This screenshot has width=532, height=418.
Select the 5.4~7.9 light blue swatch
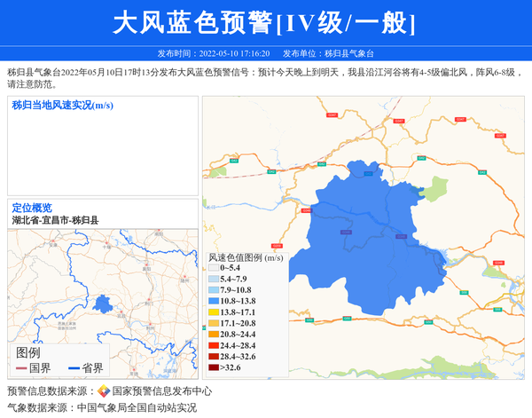pyautogui.click(x=214, y=279)
